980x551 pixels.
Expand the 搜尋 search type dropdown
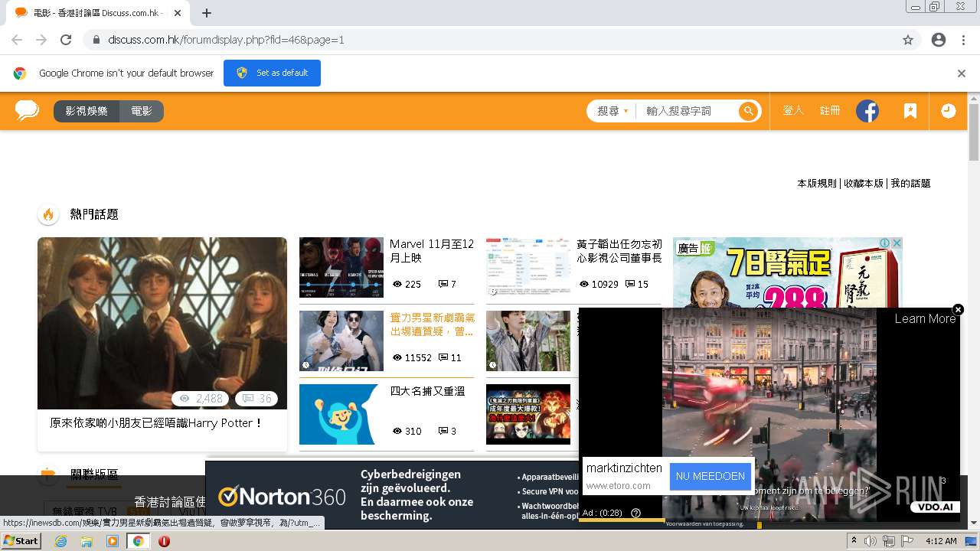click(612, 111)
